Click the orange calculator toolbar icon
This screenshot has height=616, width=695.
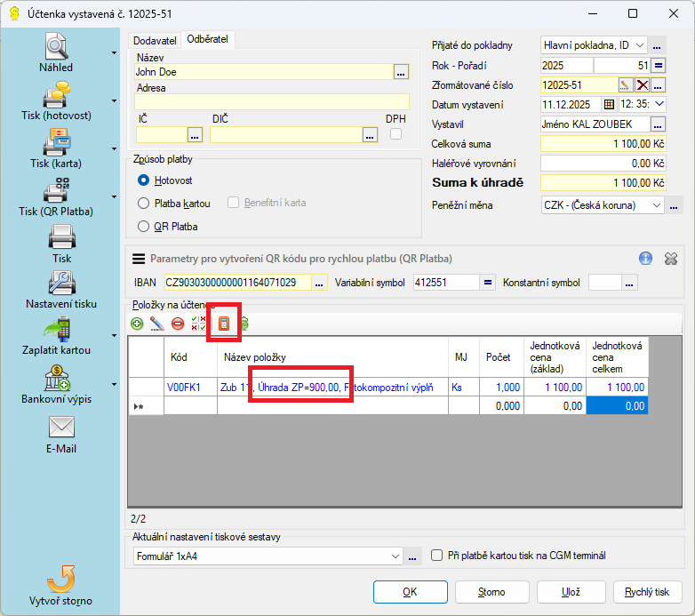tap(223, 324)
